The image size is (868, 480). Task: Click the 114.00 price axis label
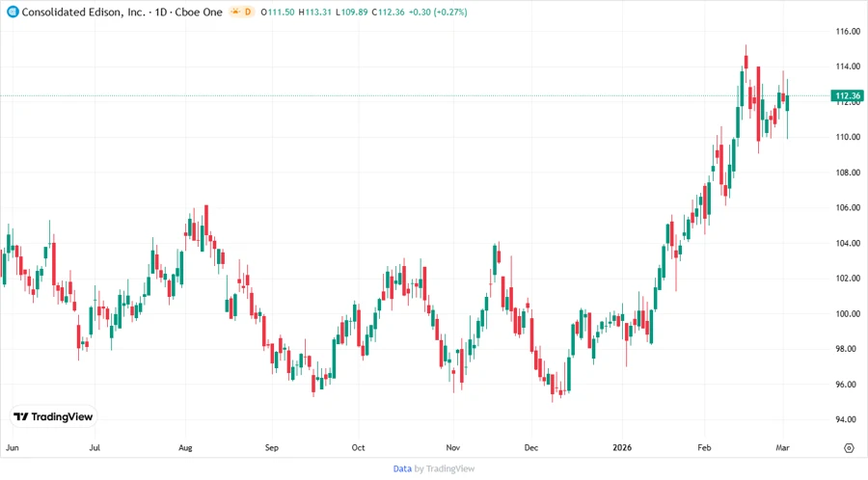tap(848, 67)
